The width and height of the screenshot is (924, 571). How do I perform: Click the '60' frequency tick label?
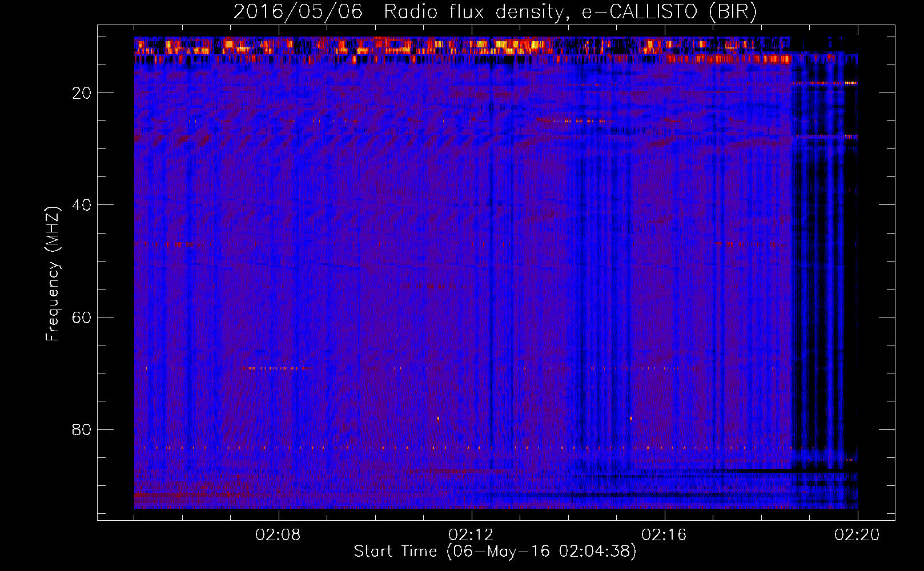[x=82, y=317]
